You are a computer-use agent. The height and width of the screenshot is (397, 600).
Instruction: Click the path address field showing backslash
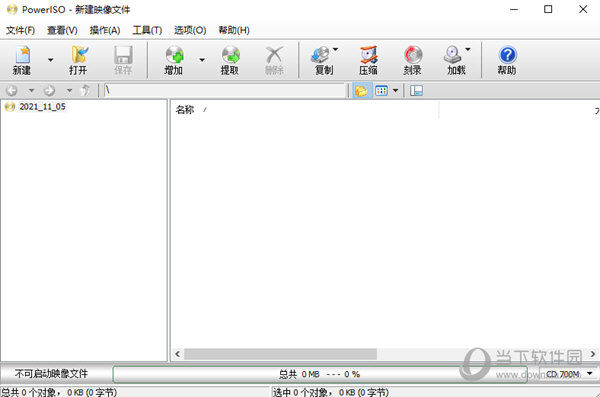[225, 90]
